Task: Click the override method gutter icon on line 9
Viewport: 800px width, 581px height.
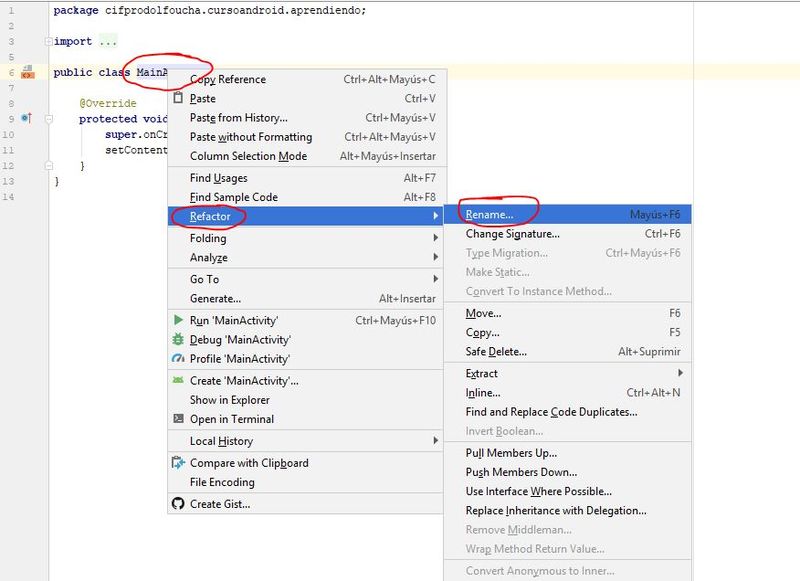Action: 27,118
